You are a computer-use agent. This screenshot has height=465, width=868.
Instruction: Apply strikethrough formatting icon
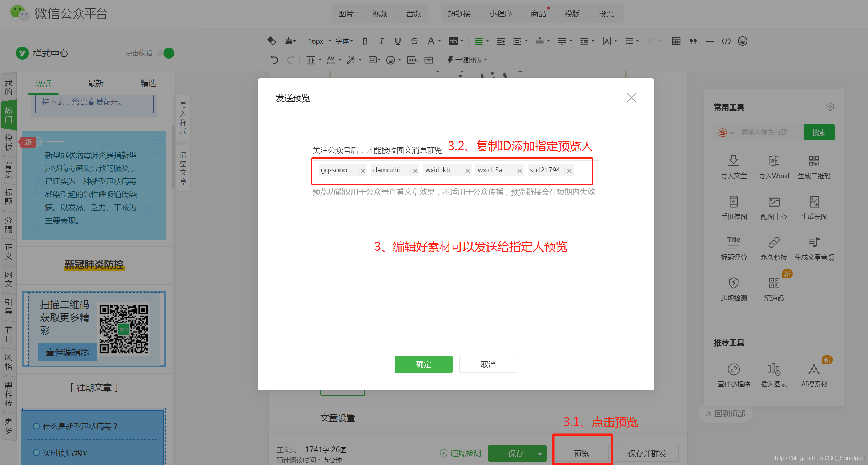pos(414,41)
